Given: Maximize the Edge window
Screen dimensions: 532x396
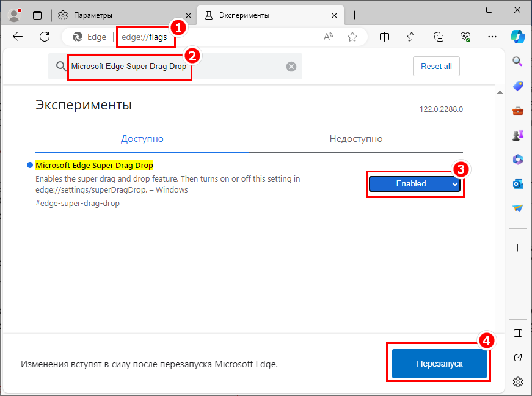Looking at the screenshot, I should click(x=489, y=10).
